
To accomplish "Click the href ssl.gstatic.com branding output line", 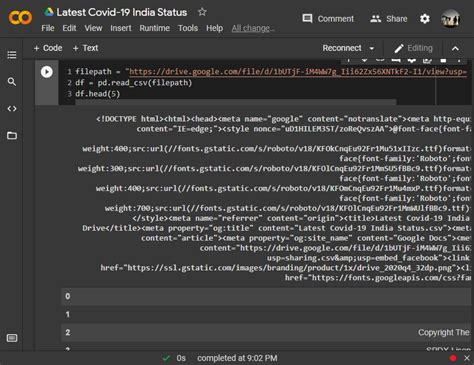I will (285, 268).
